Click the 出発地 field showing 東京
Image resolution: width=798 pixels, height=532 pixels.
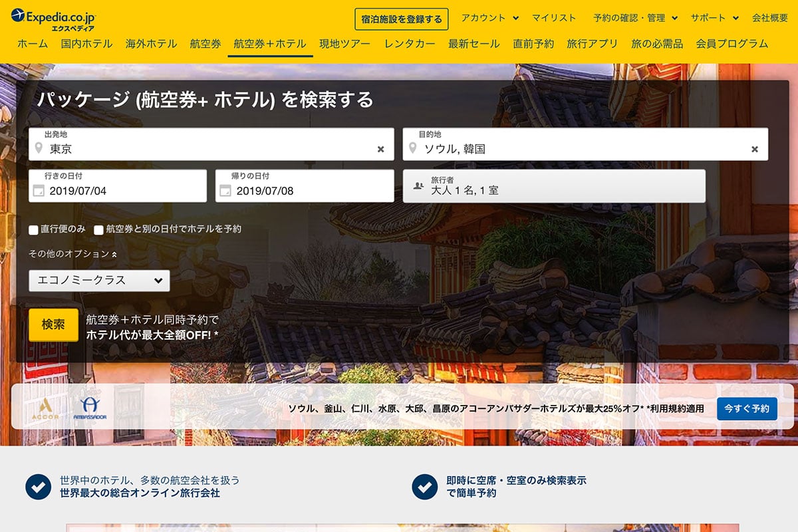click(x=211, y=144)
